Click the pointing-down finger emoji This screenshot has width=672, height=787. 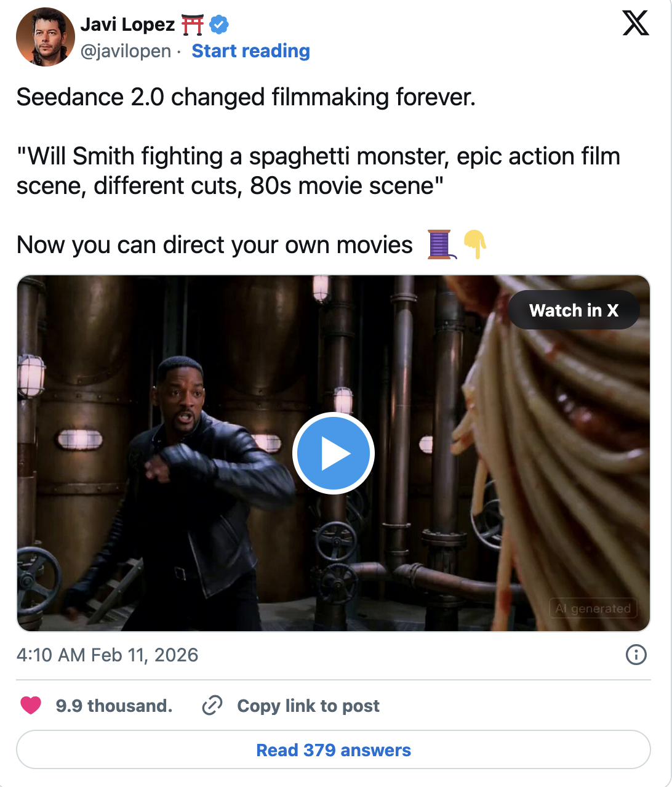pyautogui.click(x=475, y=244)
